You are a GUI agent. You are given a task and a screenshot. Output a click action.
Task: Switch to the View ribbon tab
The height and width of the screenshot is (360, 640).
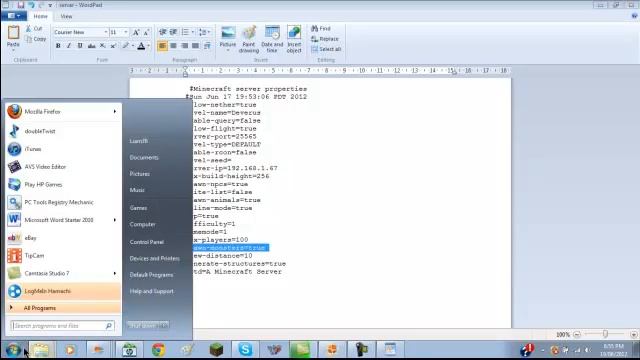pos(66,16)
